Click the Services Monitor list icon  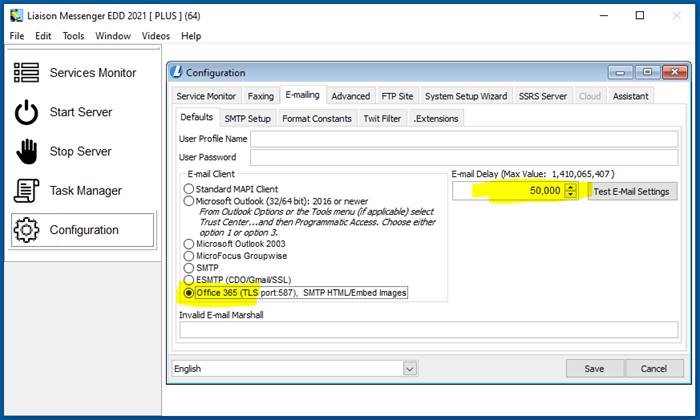26,72
